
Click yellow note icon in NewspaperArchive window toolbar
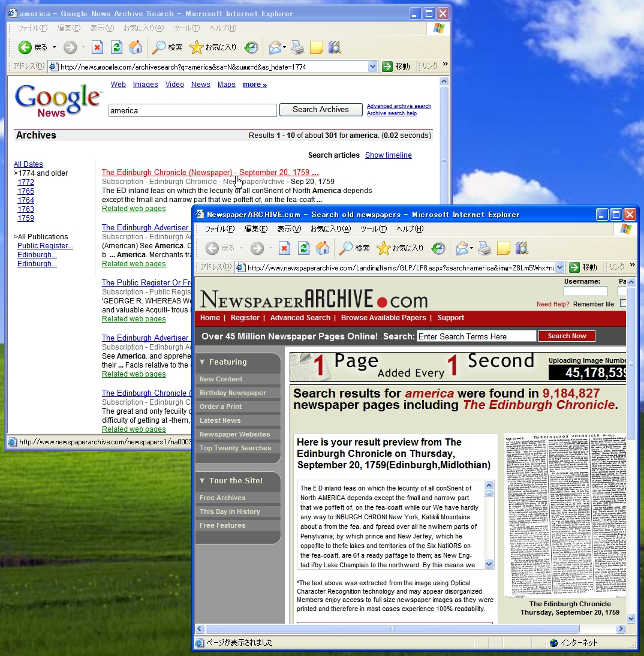(504, 248)
